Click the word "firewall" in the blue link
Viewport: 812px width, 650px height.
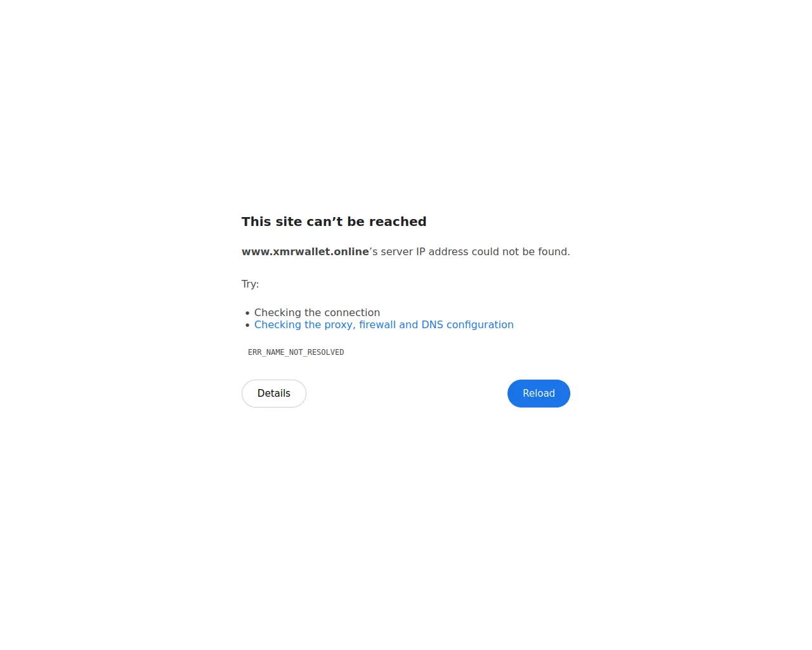tap(377, 324)
